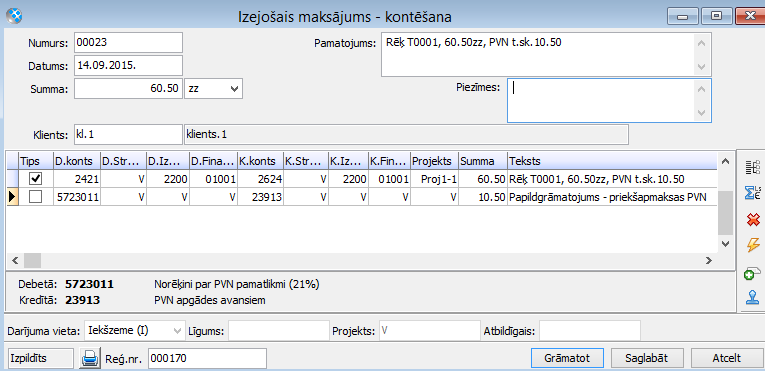The height and width of the screenshot is (371, 765).
Task: Click the Projekts field below the table
Action: [429, 330]
